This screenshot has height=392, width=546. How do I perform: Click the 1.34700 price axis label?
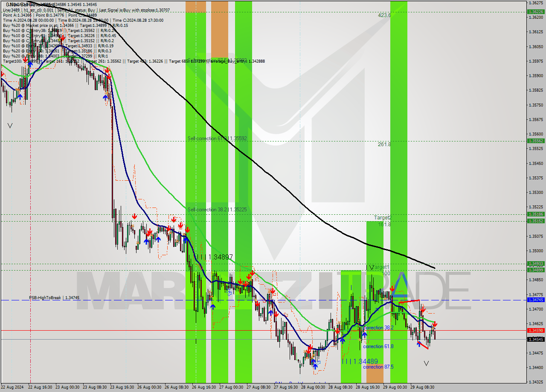[x=535, y=309]
